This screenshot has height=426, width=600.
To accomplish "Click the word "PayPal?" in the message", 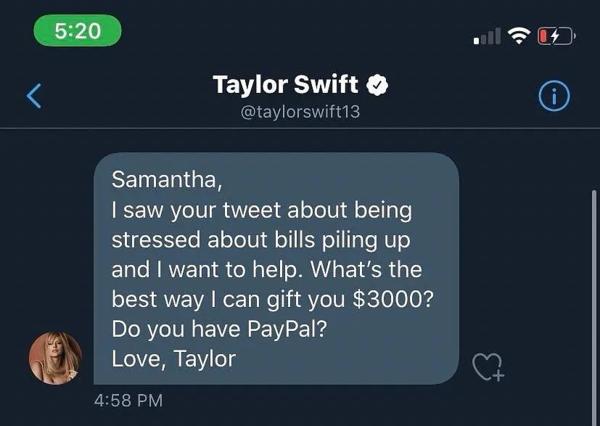I will (x=287, y=329).
